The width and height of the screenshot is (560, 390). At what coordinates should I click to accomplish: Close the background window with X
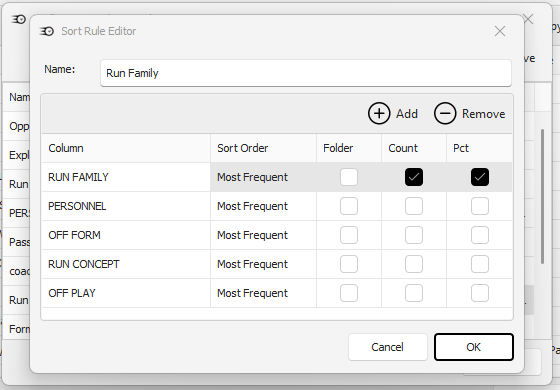pos(528,19)
